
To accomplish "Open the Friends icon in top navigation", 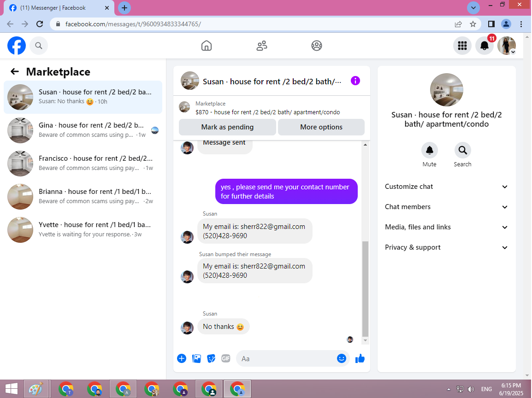I will [261, 46].
